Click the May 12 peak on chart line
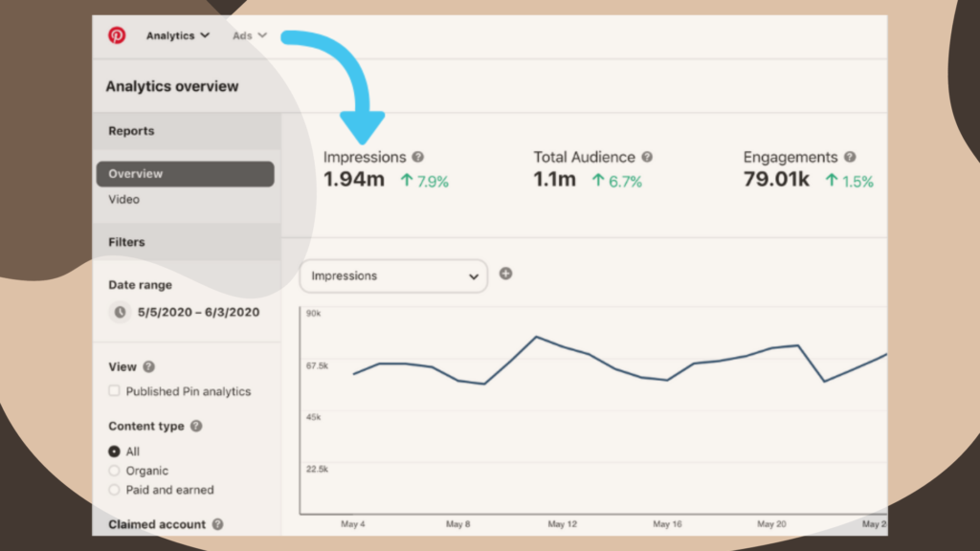 (536, 337)
